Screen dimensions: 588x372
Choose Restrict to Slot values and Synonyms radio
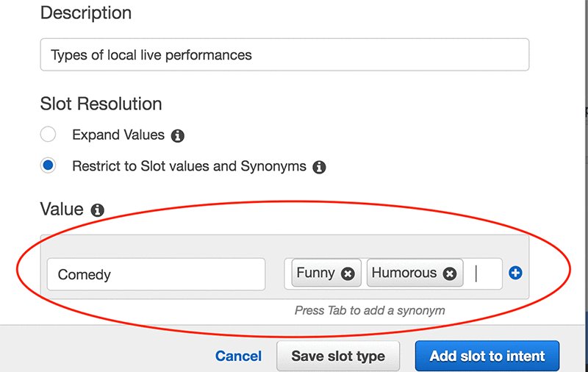[x=48, y=165]
